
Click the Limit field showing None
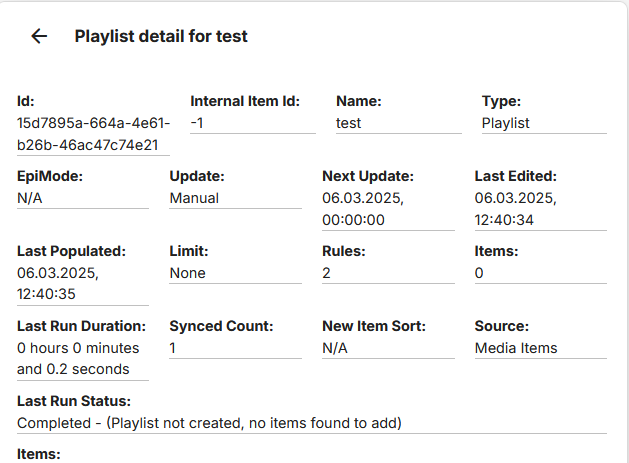234,273
